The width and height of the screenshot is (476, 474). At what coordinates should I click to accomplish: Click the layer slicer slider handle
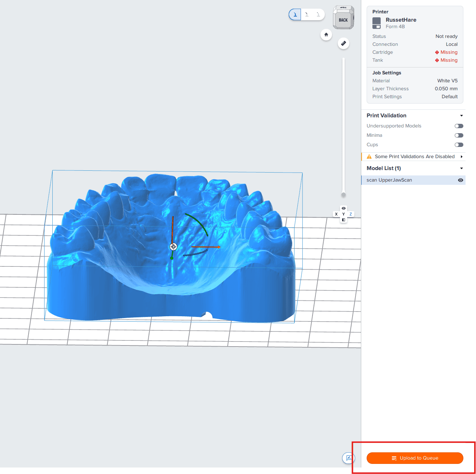point(344,195)
